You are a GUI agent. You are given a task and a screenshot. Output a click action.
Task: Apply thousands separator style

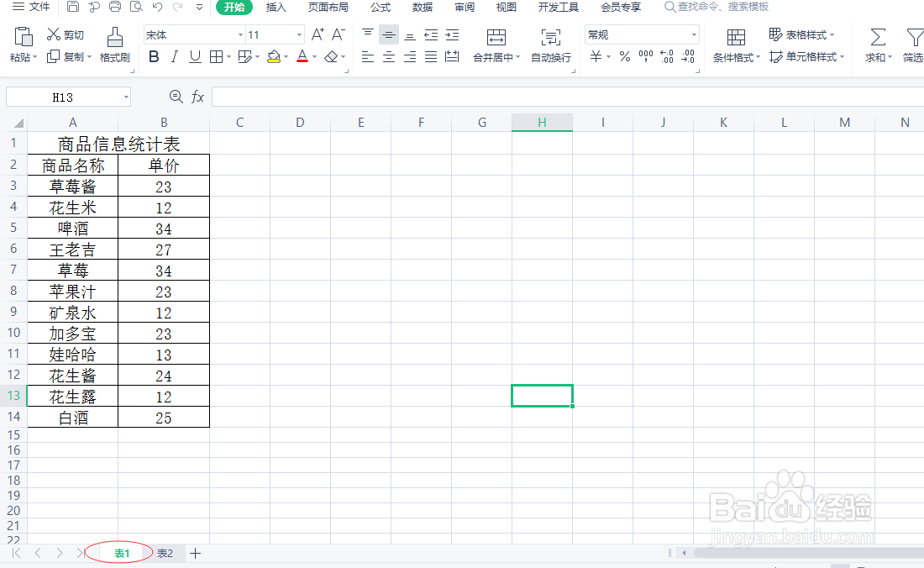[x=646, y=56]
